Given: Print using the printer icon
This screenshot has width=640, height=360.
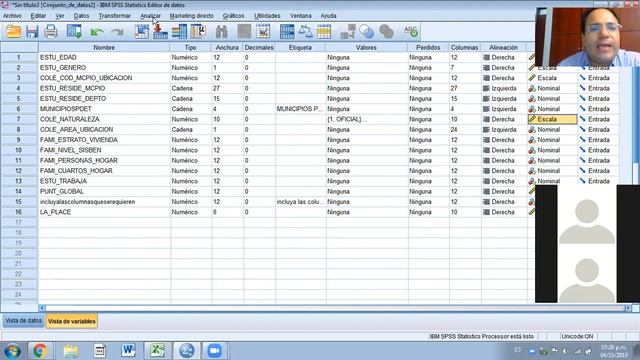Looking at the screenshot, I should pos(51,31).
